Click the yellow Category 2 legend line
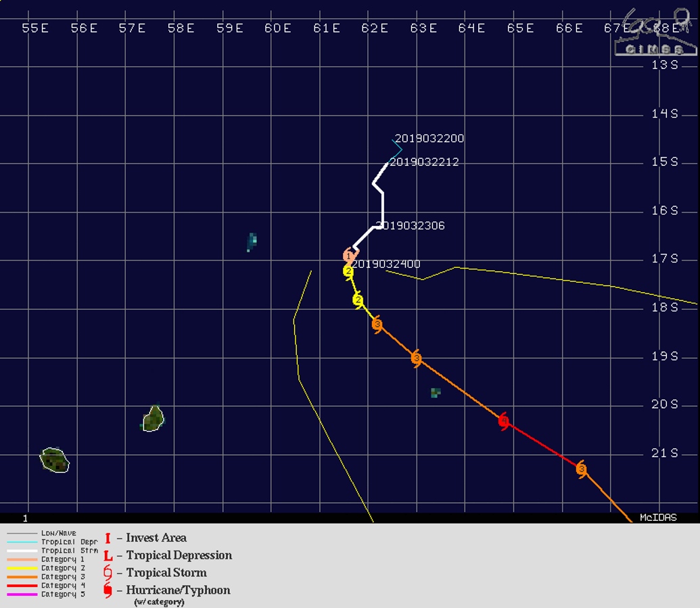 tap(22, 568)
